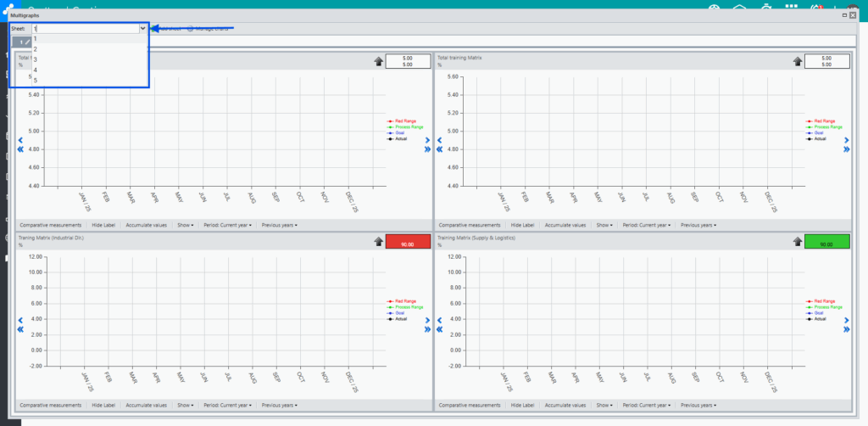Open Show dropdown on Total training Matrix chart
Image resolution: width=868 pixels, height=426 pixels.
coord(604,226)
